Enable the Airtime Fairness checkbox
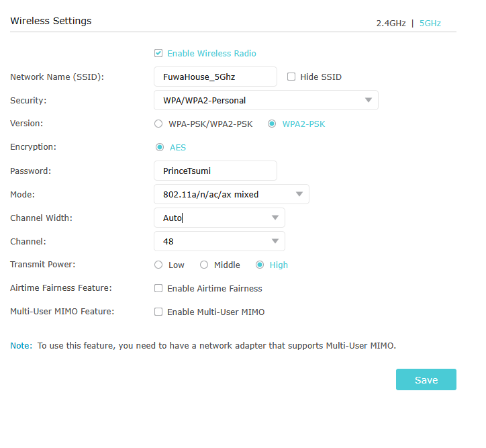The height and width of the screenshot is (448, 486). (x=158, y=288)
